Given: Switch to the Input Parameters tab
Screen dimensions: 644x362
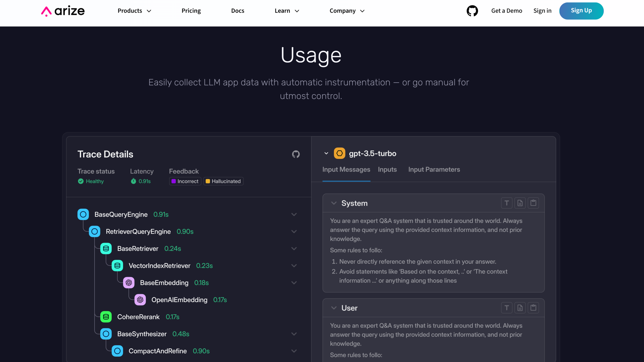Looking at the screenshot, I should [434, 169].
